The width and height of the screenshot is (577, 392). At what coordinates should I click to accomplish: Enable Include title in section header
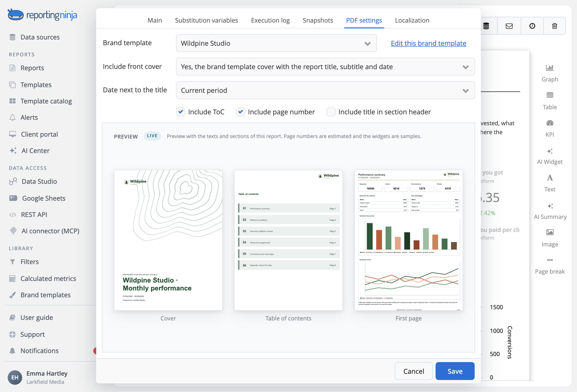click(331, 112)
